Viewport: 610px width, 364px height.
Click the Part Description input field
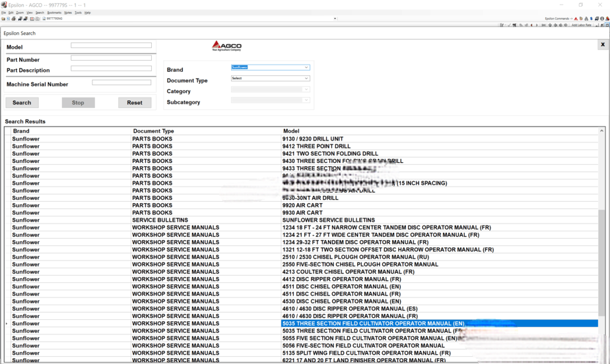(x=112, y=69)
